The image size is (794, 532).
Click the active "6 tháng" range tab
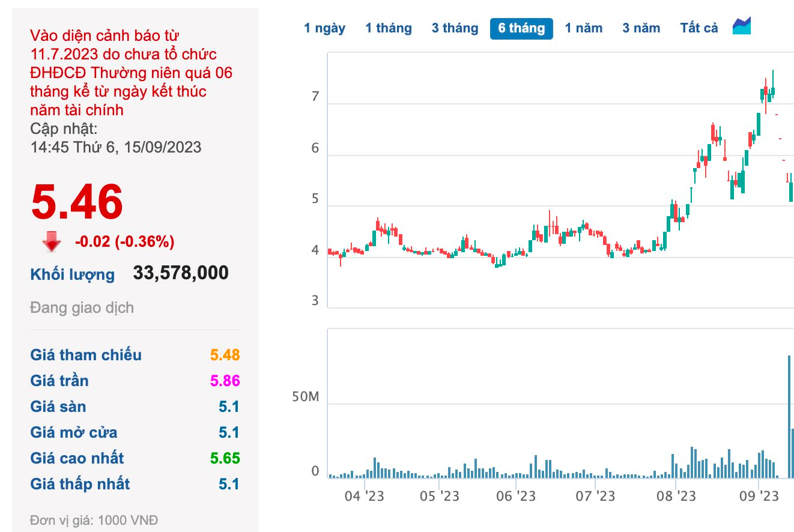(521, 28)
